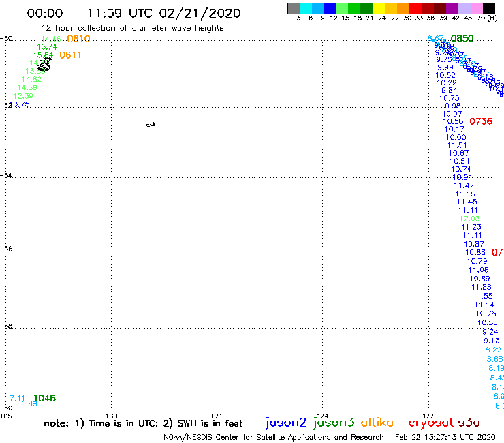Click the 9.99 wave height value
Image resolution: width=504 pixels, height=443 pixels.
pos(445,67)
